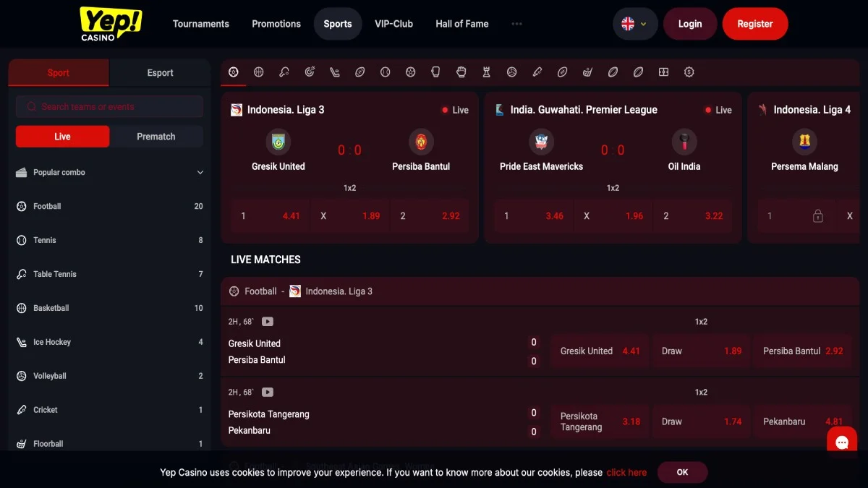Follow the cookie notice 'click here' link

tap(626, 473)
